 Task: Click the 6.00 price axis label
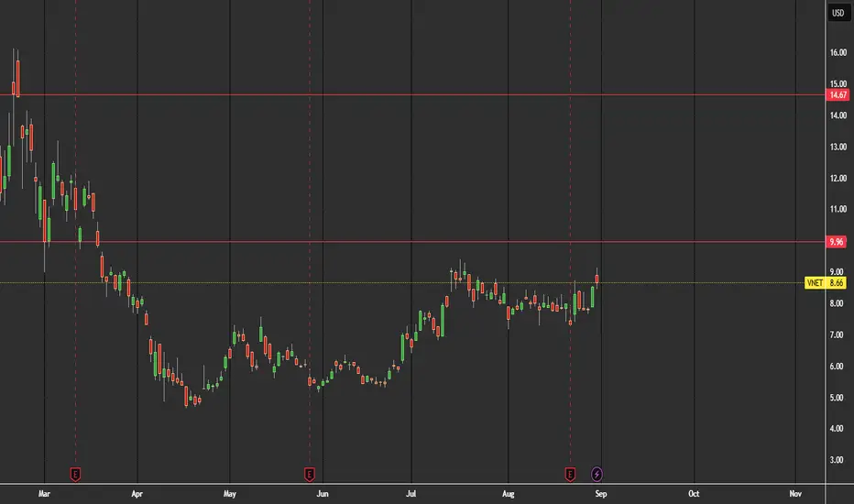(x=837, y=367)
